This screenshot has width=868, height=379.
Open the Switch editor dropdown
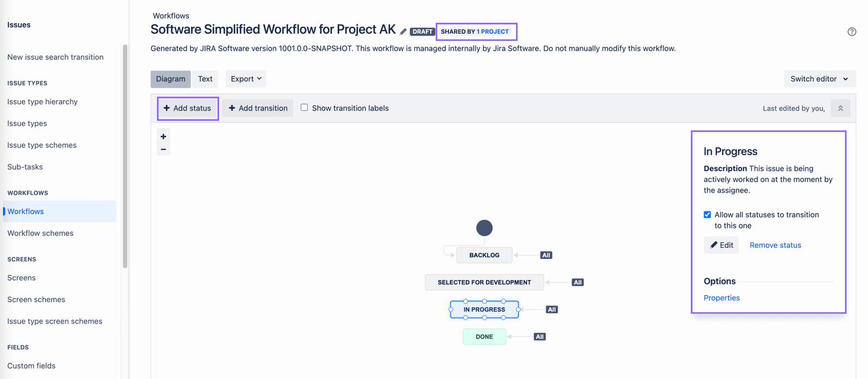pos(819,79)
